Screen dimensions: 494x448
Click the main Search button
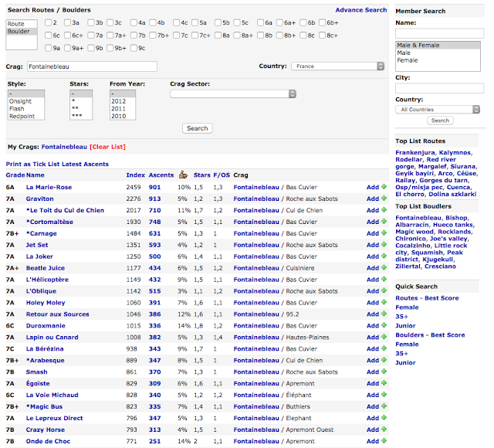[x=198, y=128]
